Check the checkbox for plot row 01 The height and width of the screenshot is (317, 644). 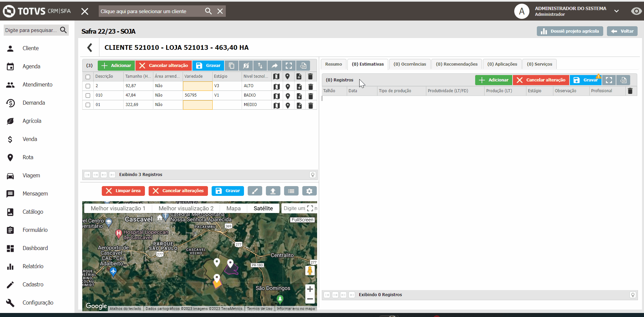point(88,105)
